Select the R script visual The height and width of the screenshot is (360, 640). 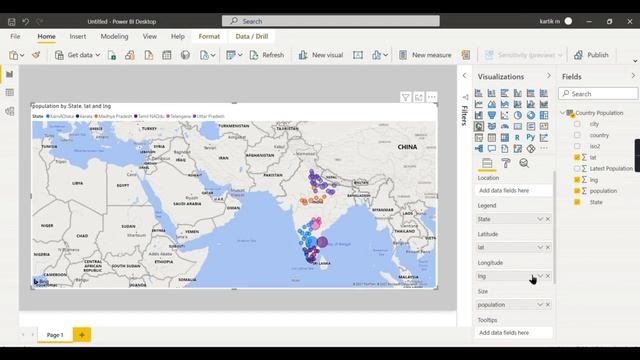[x=518, y=138]
